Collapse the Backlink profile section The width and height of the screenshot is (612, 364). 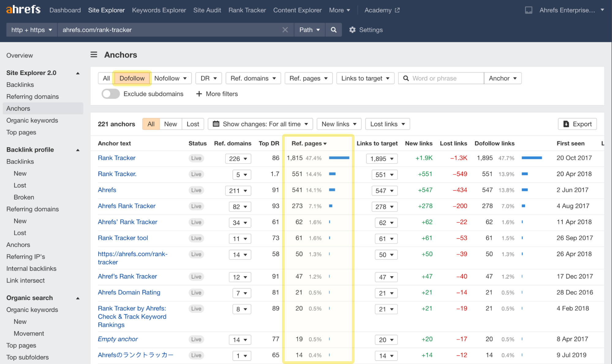pos(78,150)
